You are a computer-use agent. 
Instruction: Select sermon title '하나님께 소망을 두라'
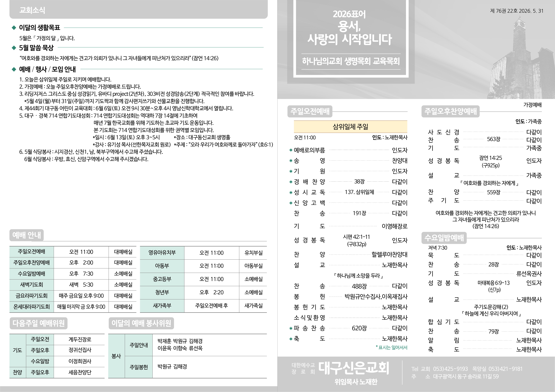pyautogui.click(x=358, y=276)
